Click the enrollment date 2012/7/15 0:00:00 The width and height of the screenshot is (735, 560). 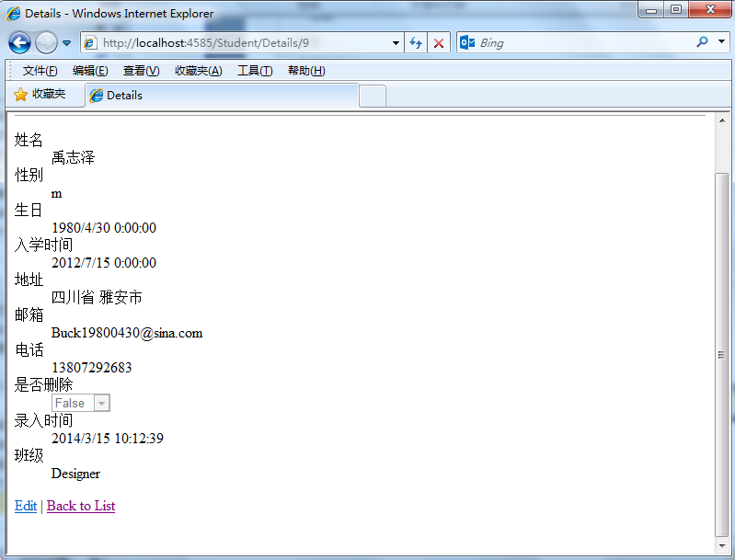[x=104, y=263]
